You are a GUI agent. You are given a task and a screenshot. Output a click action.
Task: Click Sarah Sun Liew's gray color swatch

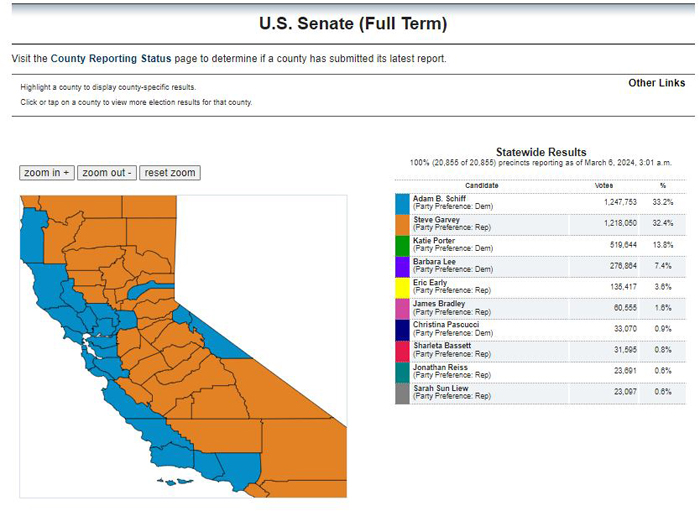point(402,393)
